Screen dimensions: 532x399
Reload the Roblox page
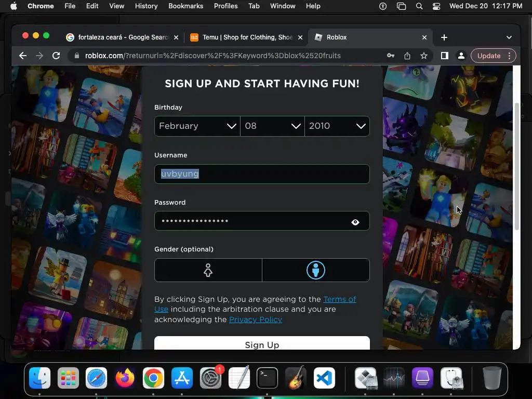56,56
